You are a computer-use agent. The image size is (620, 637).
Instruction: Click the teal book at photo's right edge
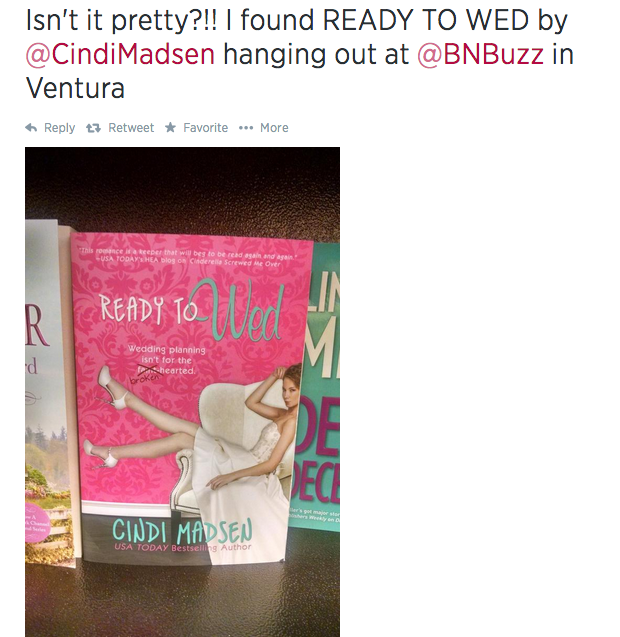[317, 386]
